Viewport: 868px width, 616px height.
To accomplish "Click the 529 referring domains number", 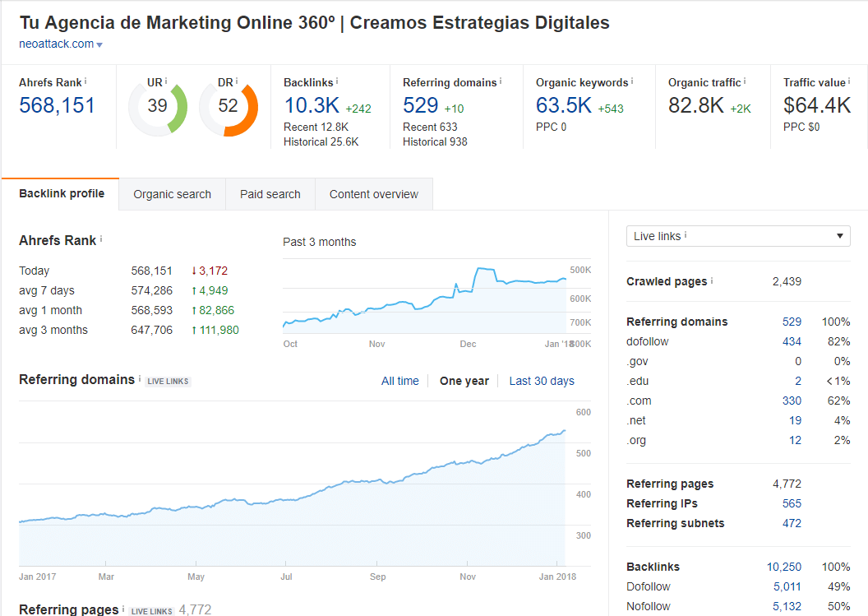I will pyautogui.click(x=420, y=106).
